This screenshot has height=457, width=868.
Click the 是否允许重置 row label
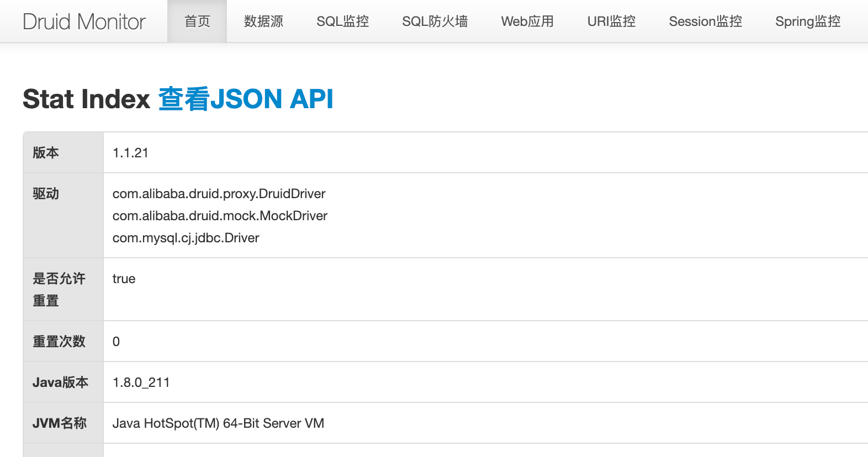(x=59, y=290)
